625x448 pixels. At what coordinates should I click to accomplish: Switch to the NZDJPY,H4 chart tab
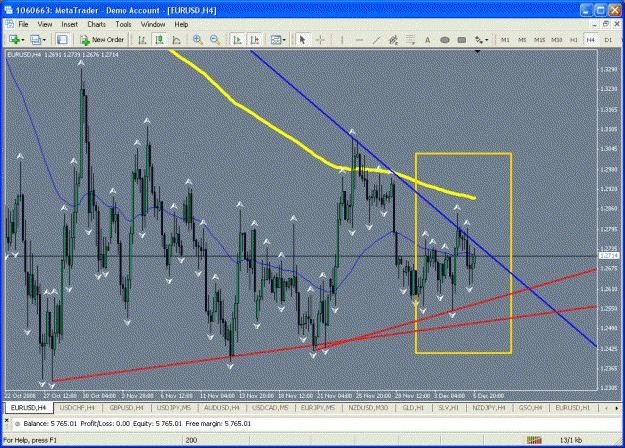pyautogui.click(x=489, y=408)
